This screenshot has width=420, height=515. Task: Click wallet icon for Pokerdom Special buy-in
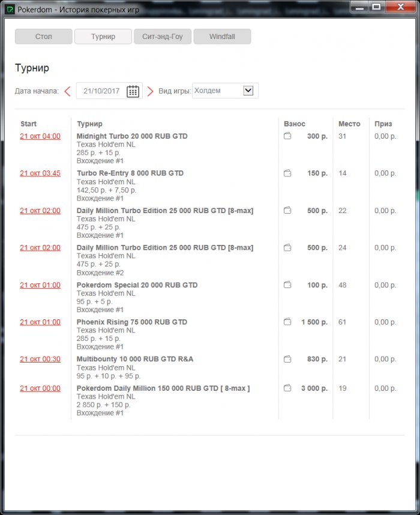point(287,285)
